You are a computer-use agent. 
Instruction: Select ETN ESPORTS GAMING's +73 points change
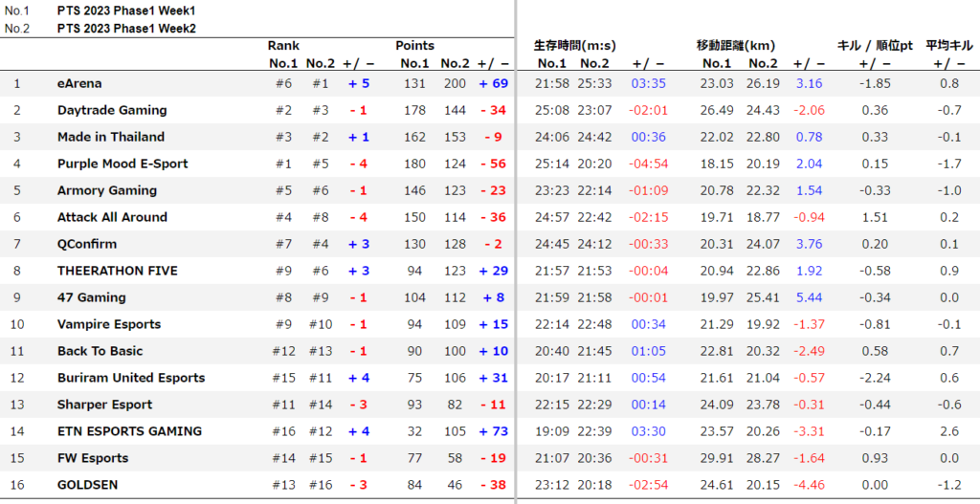(493, 431)
